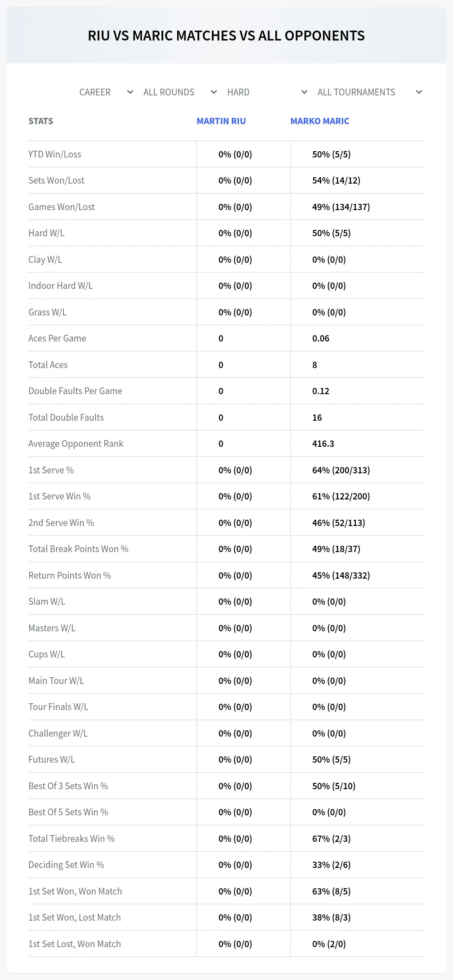The width and height of the screenshot is (453, 980).
Task: Click the chevron arrow next to HARD
Action: [x=304, y=92]
